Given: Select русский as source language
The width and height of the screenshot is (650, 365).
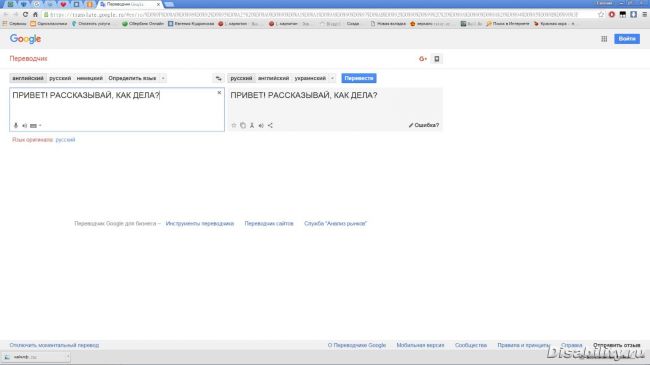Looking at the screenshot, I should (60, 78).
